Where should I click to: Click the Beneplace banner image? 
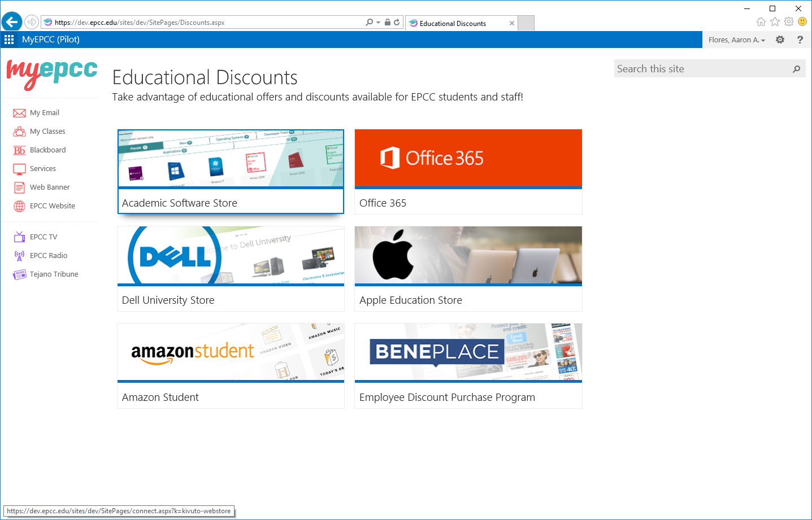(x=468, y=352)
